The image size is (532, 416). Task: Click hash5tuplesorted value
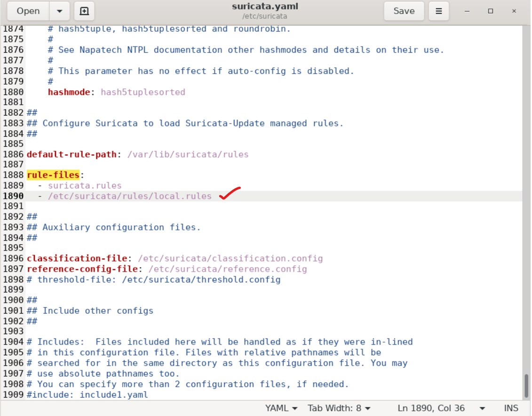point(143,92)
